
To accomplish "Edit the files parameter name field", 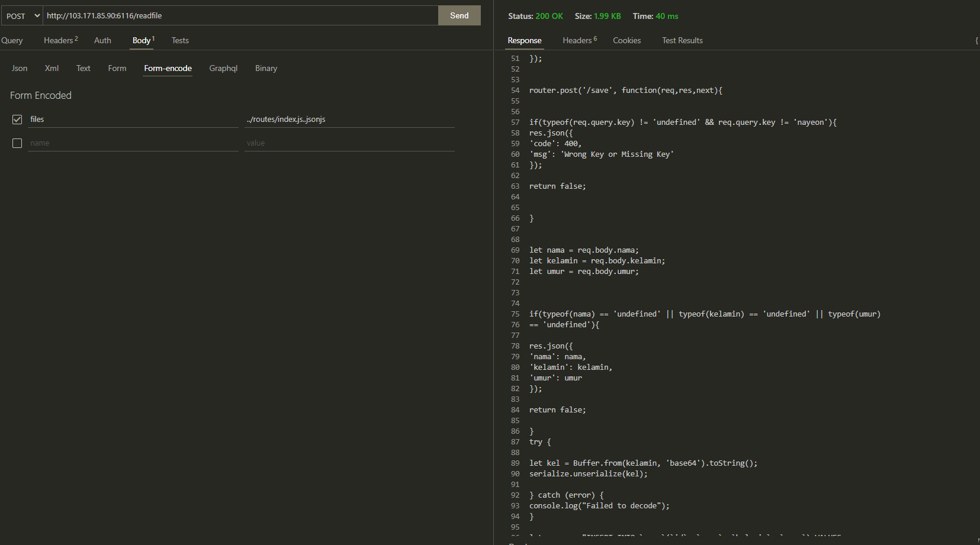I will point(133,119).
